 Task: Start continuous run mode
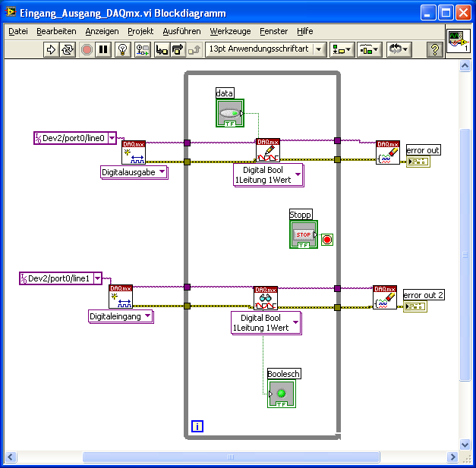pyautogui.click(x=68, y=49)
